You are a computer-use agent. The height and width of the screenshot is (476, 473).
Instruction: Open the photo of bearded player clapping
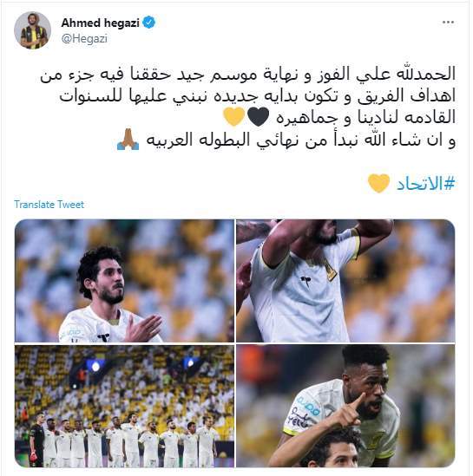click(124, 281)
